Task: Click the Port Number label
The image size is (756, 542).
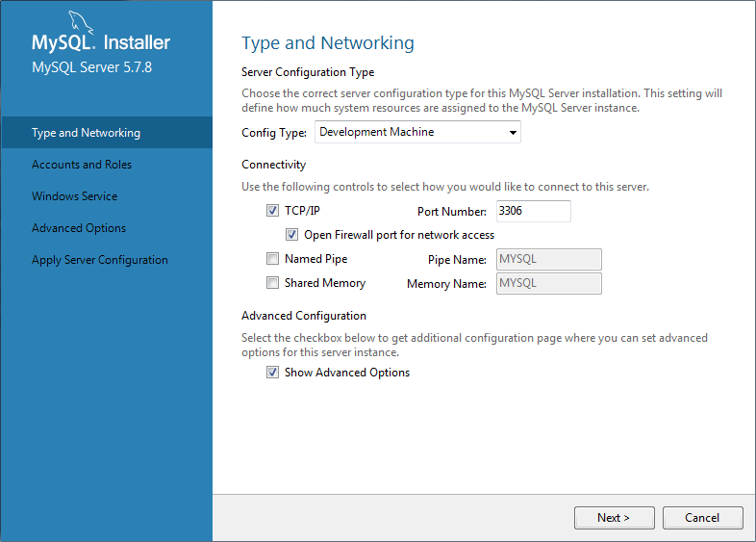Action: pos(452,212)
